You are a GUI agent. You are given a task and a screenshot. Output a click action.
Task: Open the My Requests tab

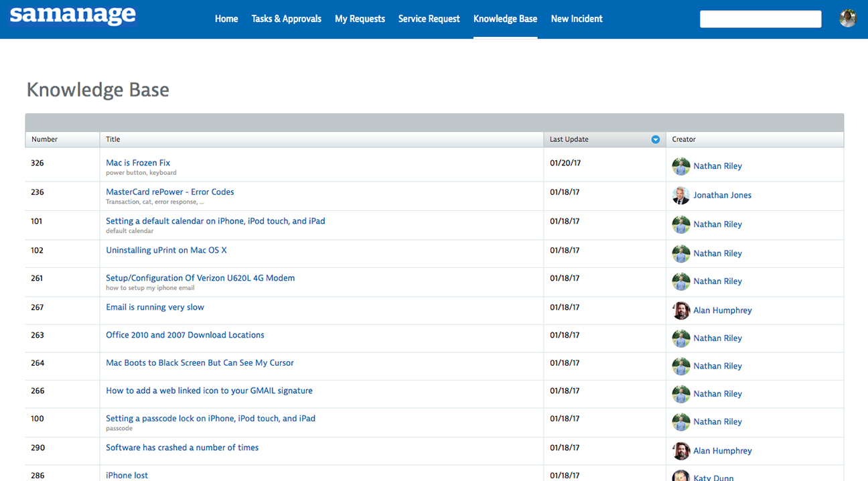click(360, 19)
